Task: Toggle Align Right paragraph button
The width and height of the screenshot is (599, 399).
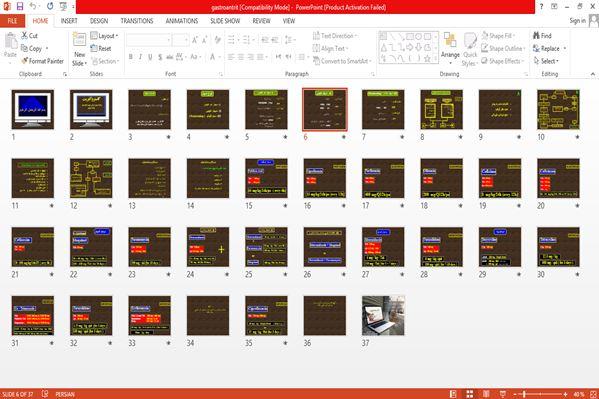Action: point(251,57)
